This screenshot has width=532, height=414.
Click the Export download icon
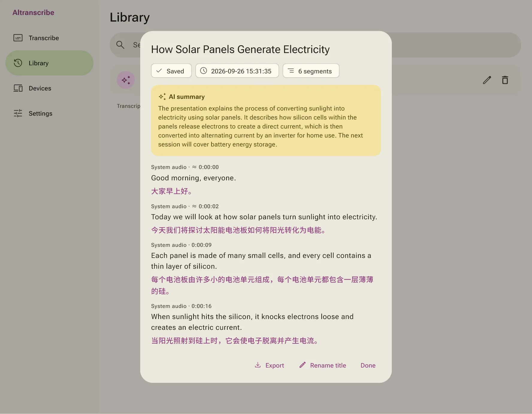pos(258,365)
